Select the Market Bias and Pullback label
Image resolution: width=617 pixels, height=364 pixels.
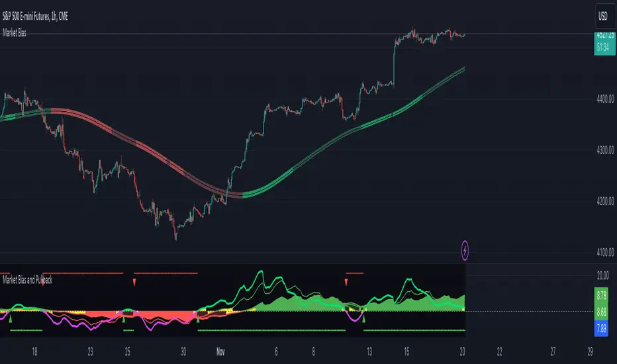point(27,280)
